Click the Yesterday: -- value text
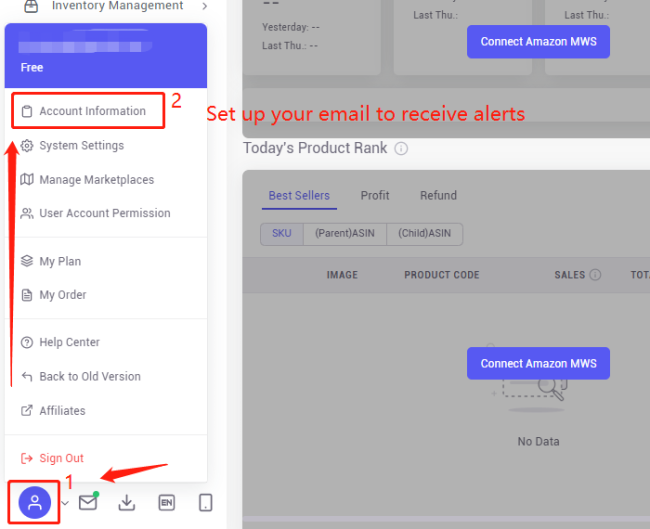The width and height of the screenshot is (650, 529). (x=291, y=27)
